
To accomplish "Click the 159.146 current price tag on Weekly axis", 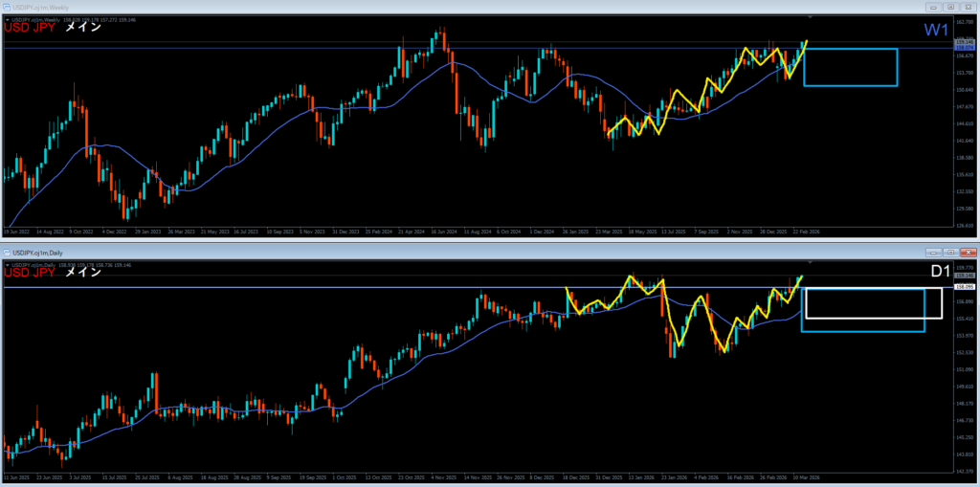I will pyautogui.click(x=966, y=42).
